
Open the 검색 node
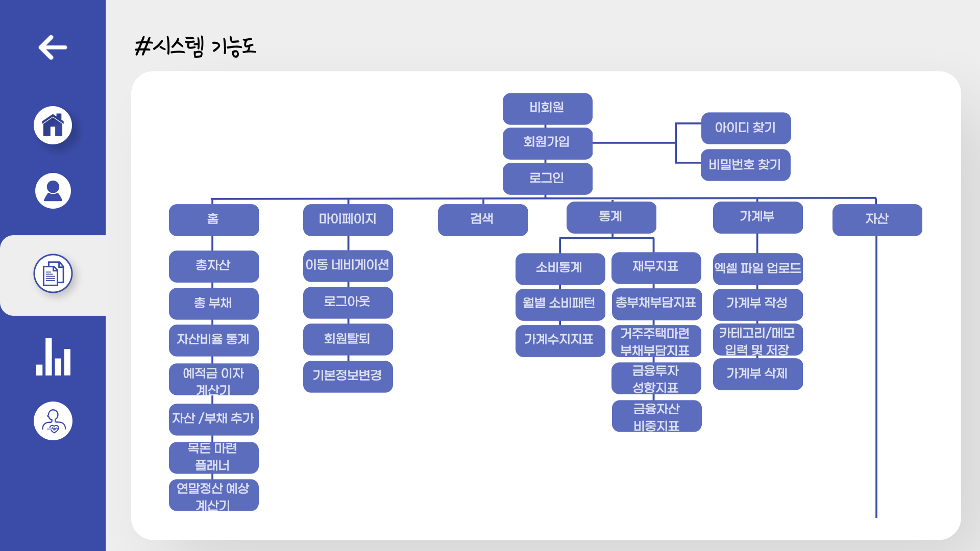pyautogui.click(x=482, y=219)
